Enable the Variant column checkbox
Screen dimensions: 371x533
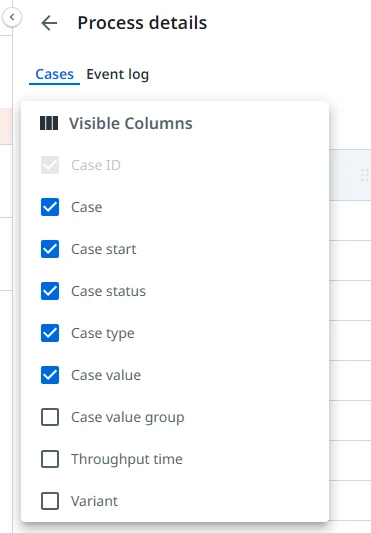(50, 501)
